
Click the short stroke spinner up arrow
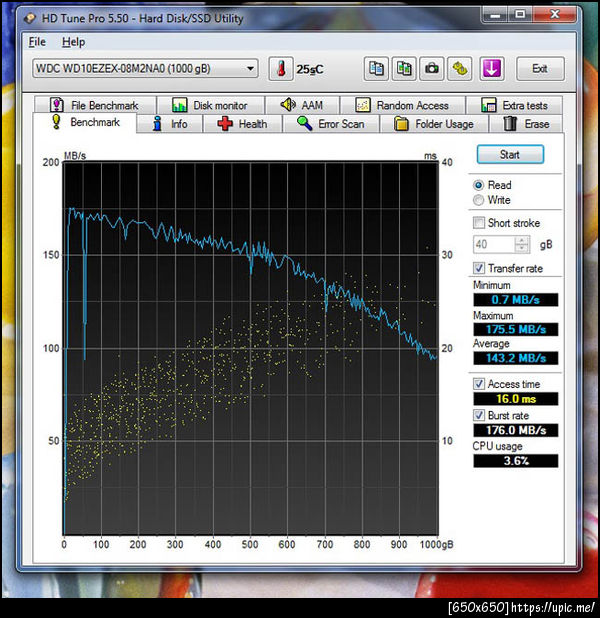[x=522, y=240]
